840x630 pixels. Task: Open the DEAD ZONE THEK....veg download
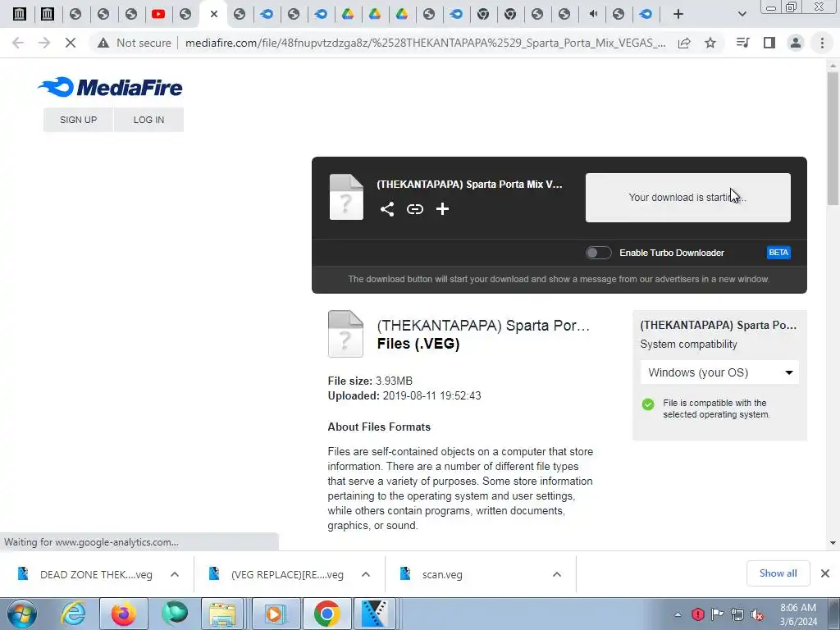coord(85,574)
